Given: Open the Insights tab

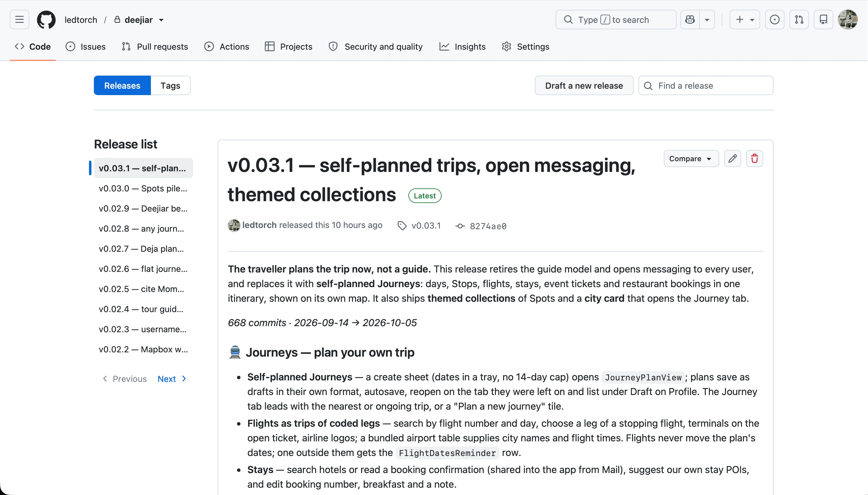Looking at the screenshot, I should point(463,47).
